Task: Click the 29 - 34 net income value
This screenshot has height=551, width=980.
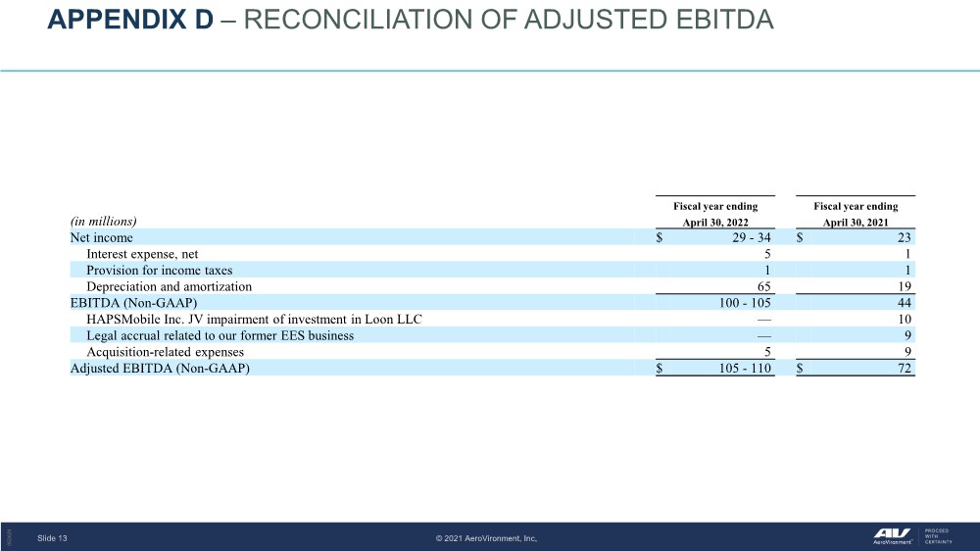Action: tap(752, 237)
